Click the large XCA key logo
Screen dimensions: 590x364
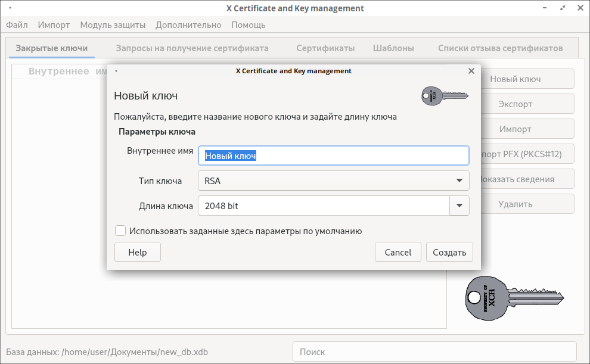point(514,298)
